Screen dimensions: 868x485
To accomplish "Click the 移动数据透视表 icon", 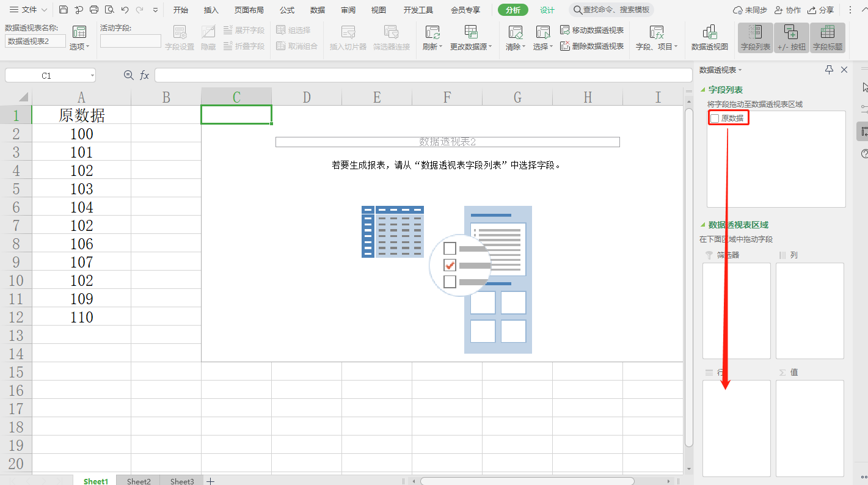I will coord(565,30).
